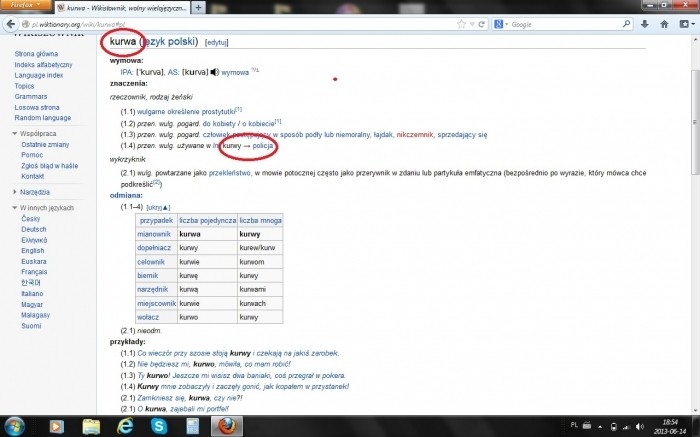Open Windows Explorer folder in taskbar
The height and width of the screenshot is (437, 700).
(x=91, y=425)
